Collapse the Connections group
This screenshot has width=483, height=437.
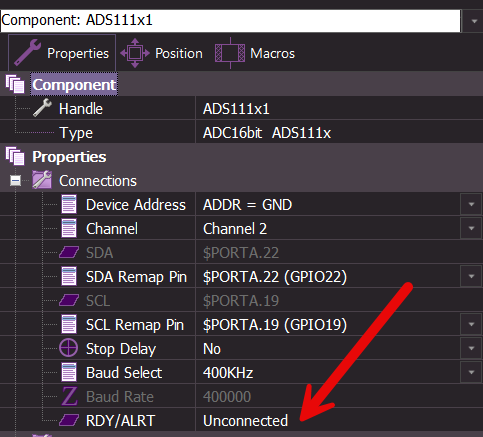point(15,181)
